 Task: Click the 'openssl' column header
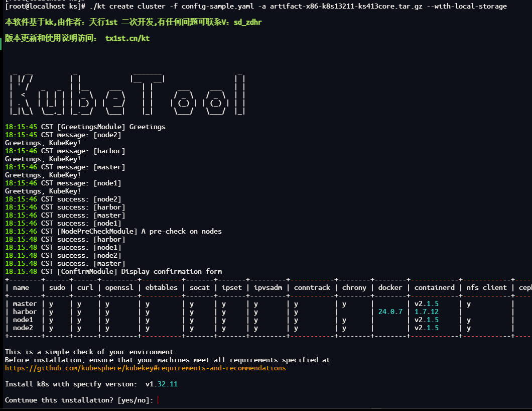[x=119, y=288]
